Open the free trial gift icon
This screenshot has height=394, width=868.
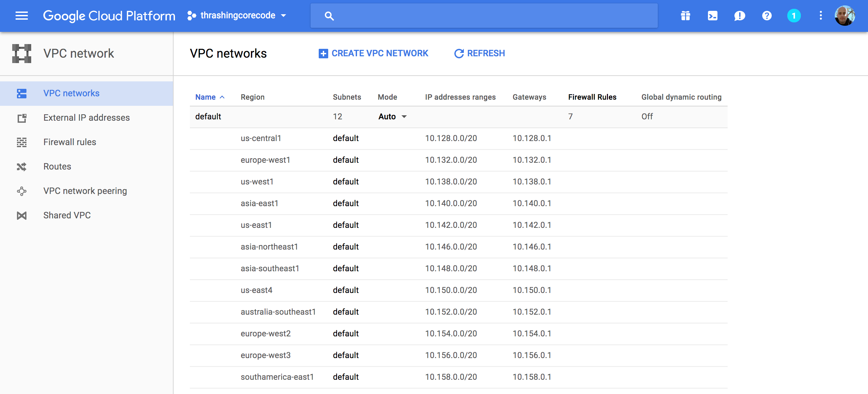point(686,16)
